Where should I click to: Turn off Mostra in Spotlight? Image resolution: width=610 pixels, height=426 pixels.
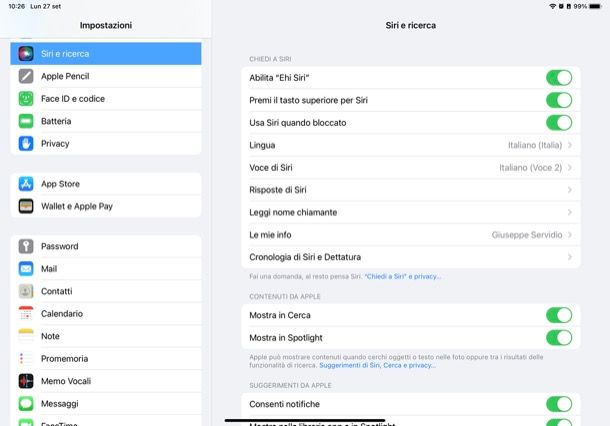coord(558,338)
